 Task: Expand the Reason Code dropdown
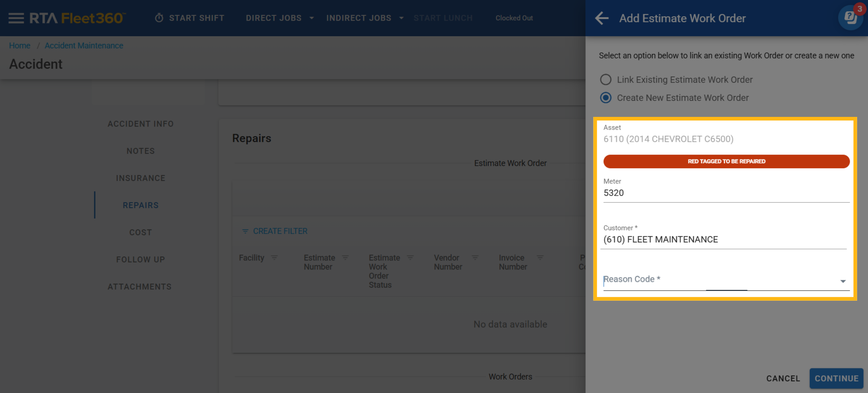843,281
